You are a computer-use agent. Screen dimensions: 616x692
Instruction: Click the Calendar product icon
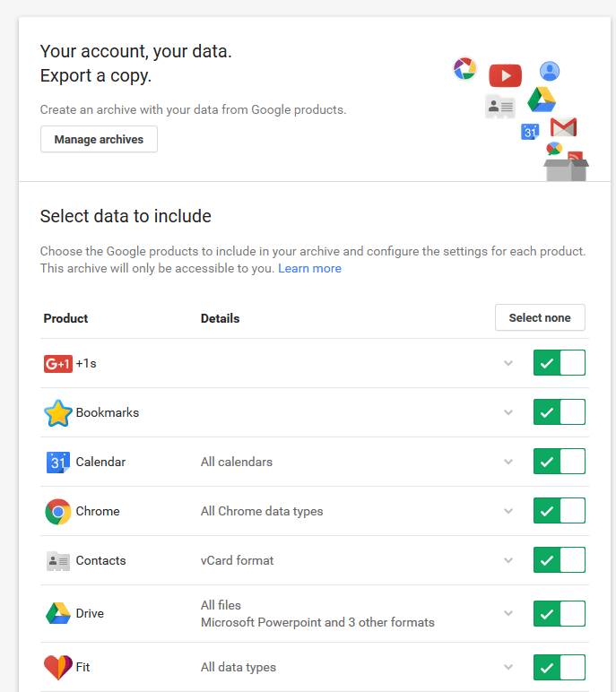click(x=57, y=463)
